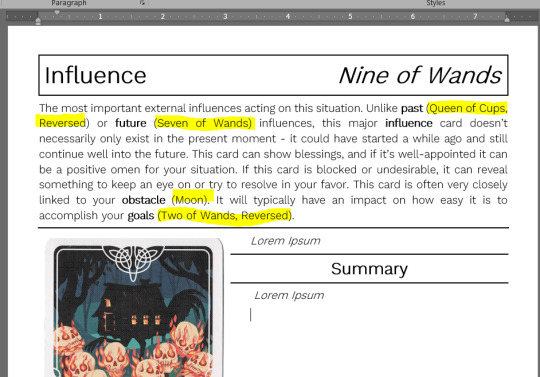Click the highlighted Moon text
This screenshot has height=377, width=540.
190,200
